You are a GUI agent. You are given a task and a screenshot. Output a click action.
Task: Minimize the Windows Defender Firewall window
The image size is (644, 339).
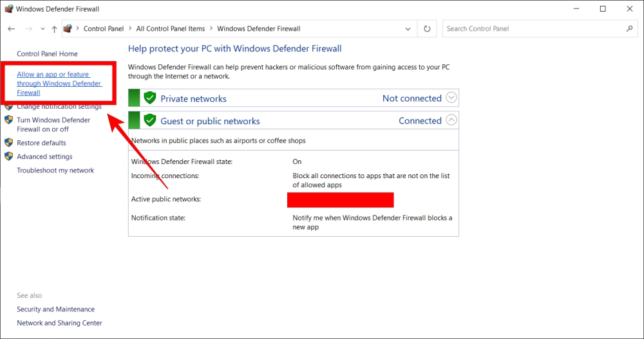point(576,8)
